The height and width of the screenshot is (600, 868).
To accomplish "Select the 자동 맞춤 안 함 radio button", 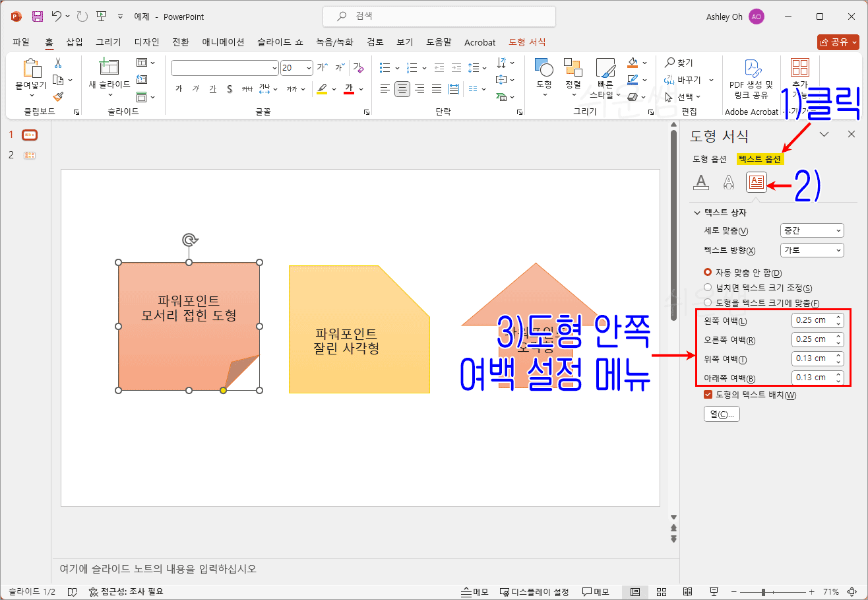I will [708, 273].
